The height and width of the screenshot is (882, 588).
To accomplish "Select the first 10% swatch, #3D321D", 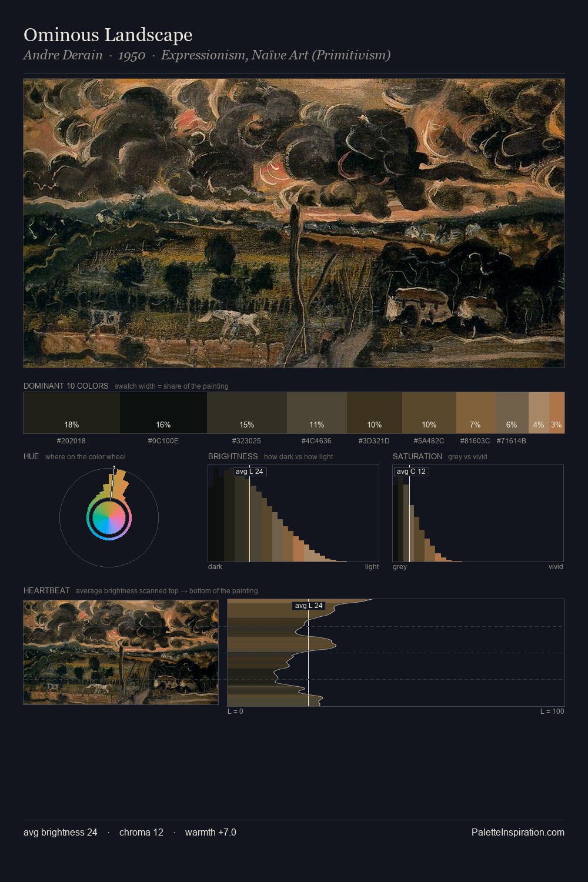I will [375, 413].
